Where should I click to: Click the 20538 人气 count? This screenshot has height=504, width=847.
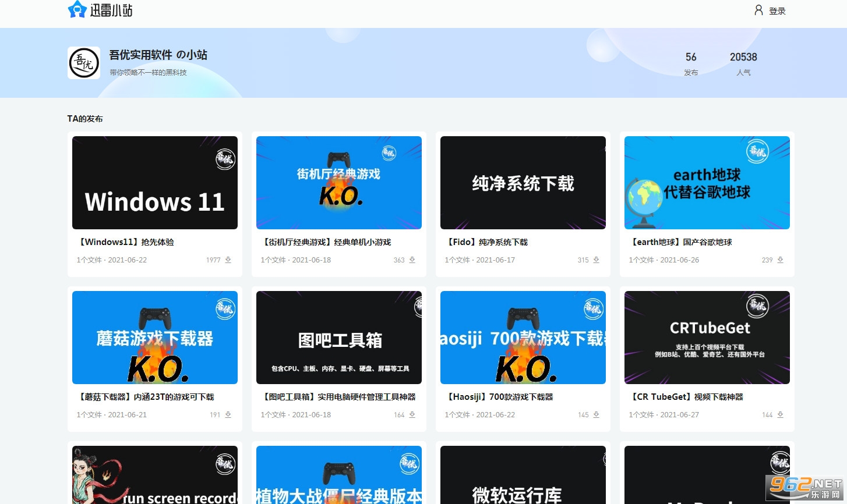pos(743,63)
